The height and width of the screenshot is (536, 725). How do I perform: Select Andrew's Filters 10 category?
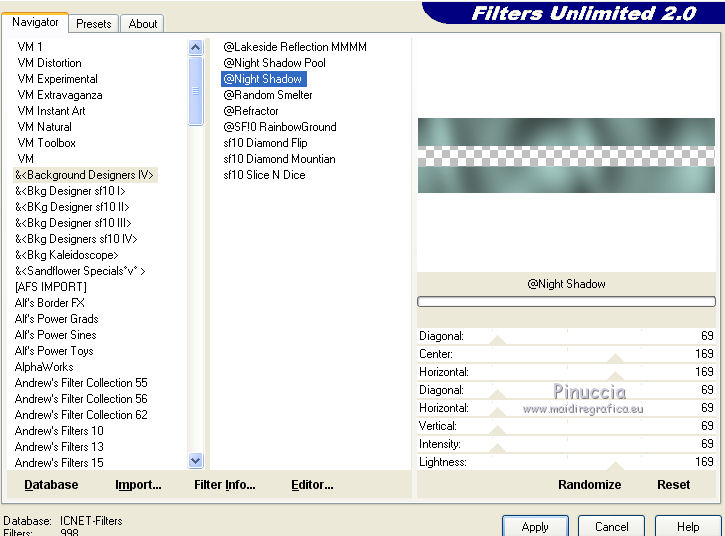[x=59, y=431]
